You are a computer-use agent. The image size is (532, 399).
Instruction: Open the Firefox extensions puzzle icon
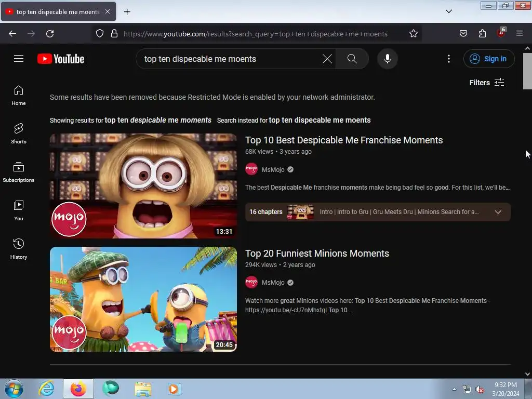(482, 34)
